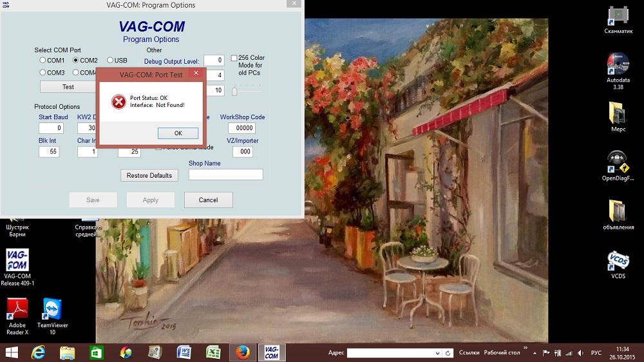Click the slider thumb next to value 10
This screenshot has width=644, height=362.
(x=234, y=91)
